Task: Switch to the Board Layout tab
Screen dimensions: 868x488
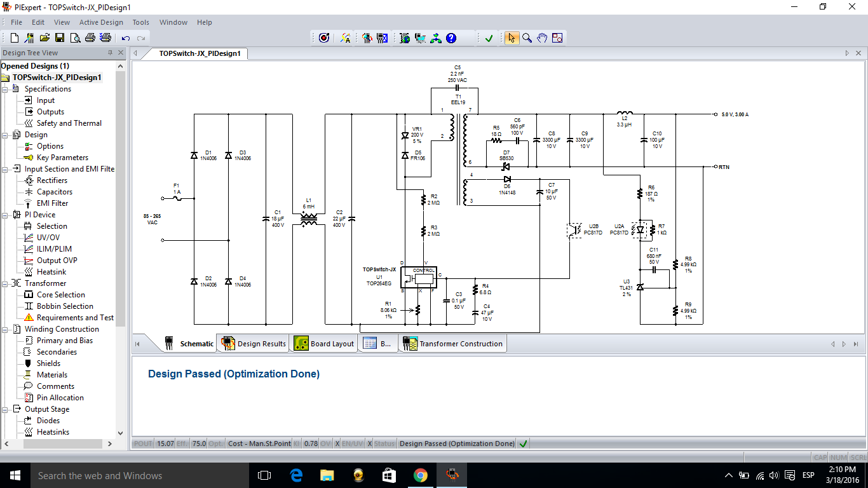Action: click(x=324, y=344)
